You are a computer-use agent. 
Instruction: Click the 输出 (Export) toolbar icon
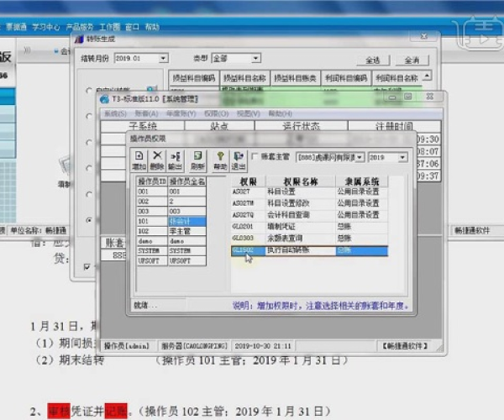click(x=176, y=160)
